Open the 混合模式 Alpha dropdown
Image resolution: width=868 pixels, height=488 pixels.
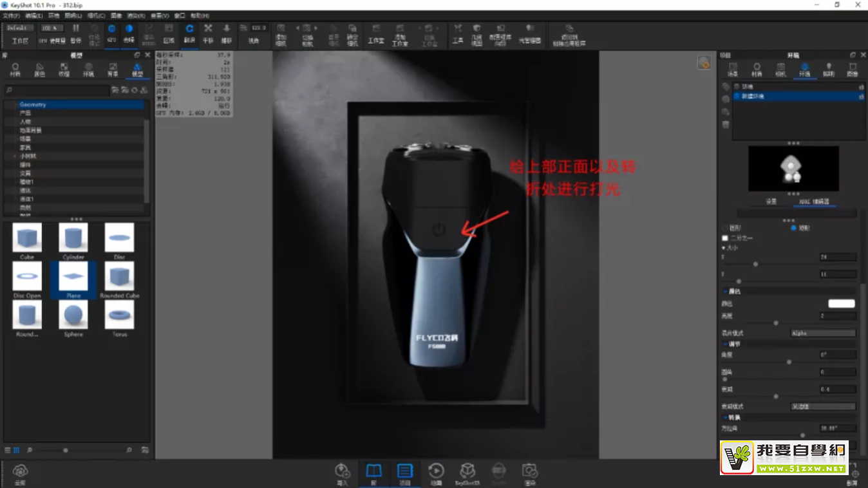pyautogui.click(x=823, y=333)
